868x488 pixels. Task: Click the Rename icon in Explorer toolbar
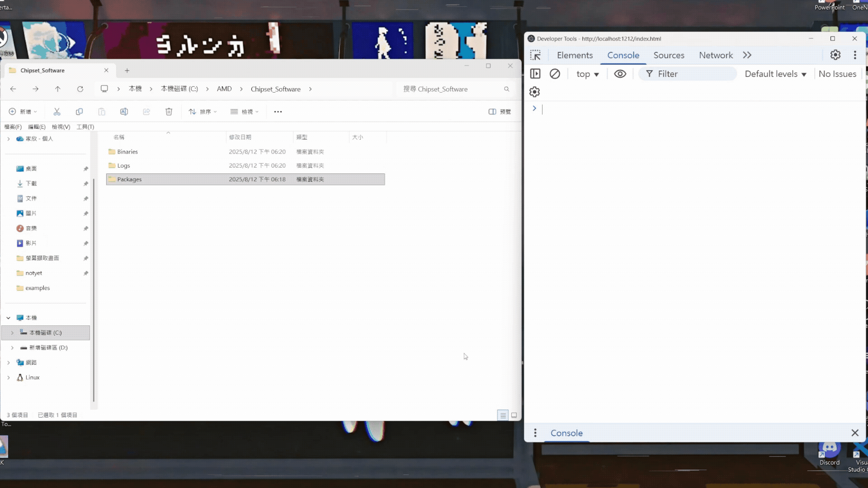[x=124, y=112]
